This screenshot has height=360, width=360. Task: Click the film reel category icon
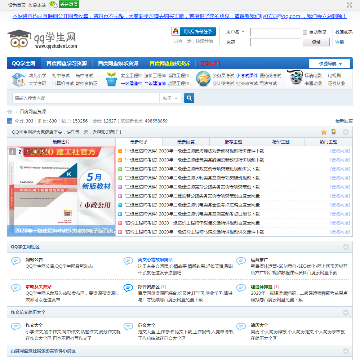295,78
